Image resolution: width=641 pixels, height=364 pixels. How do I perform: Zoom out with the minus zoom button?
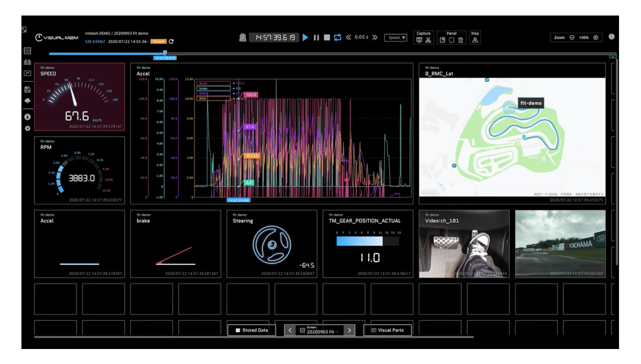point(572,37)
